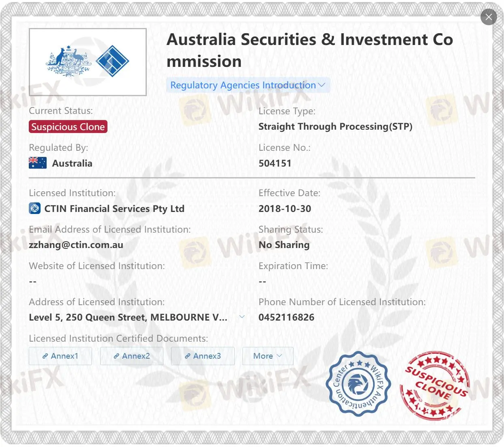Click the Suspicious Clone status badge
The width and height of the screenshot is (504, 447).
point(68,127)
